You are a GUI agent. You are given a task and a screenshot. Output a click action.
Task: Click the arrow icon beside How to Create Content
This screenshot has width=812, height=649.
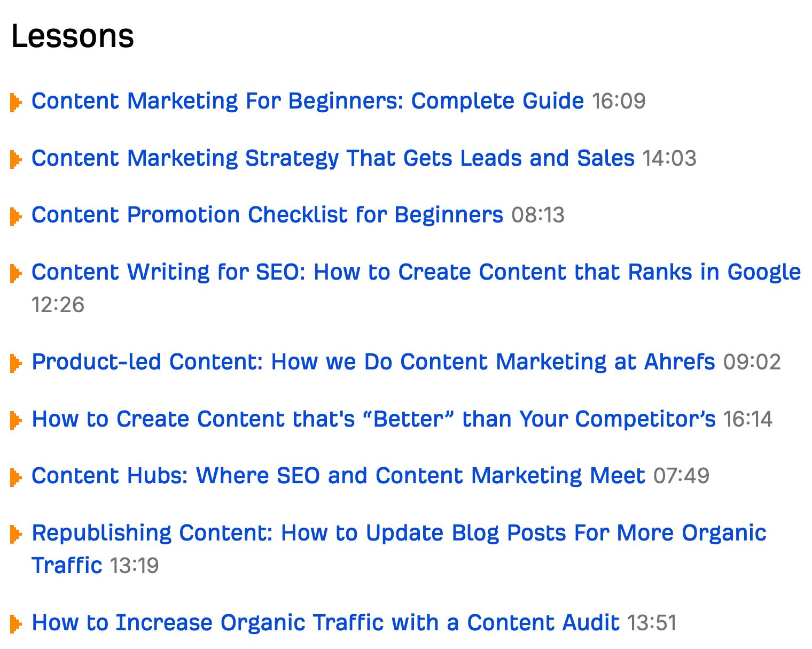16,420
